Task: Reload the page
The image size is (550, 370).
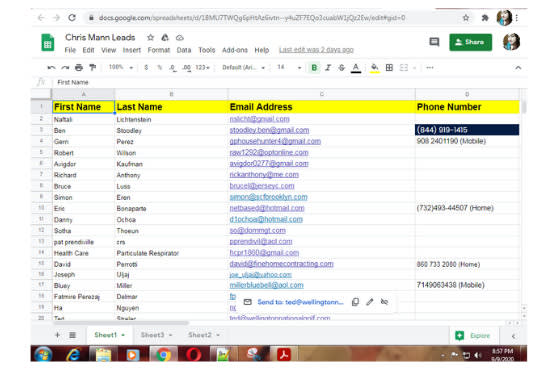Action: point(72,18)
